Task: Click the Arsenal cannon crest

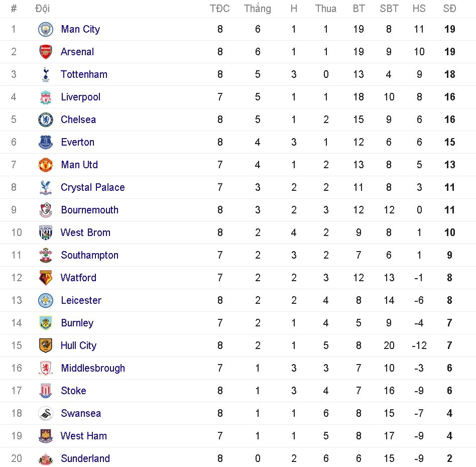Action: 45,52
